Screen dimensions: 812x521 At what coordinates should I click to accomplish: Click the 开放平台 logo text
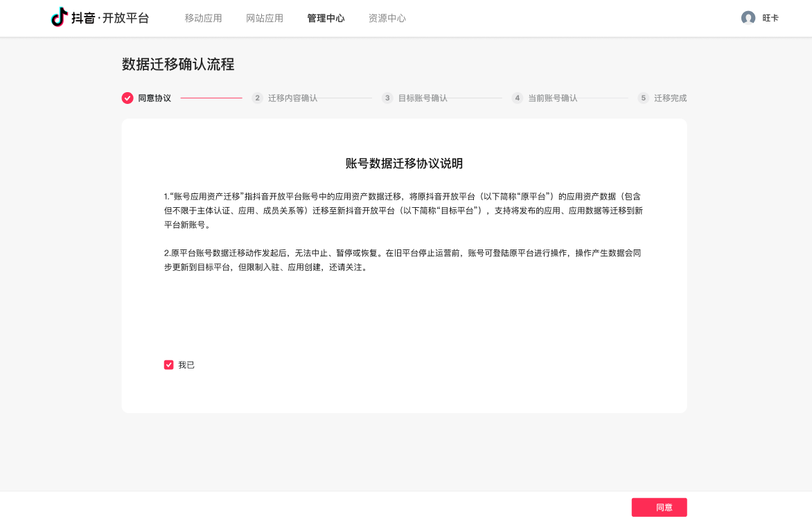point(125,18)
